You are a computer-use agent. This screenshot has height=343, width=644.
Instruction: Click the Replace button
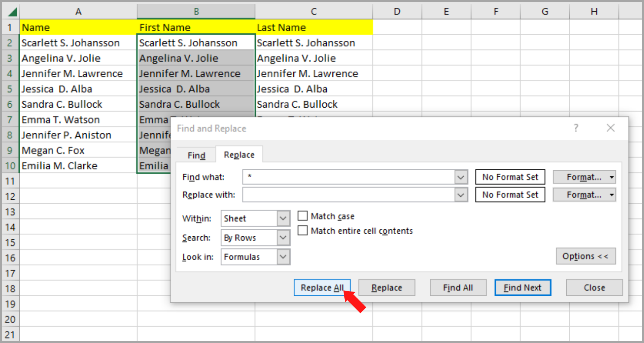386,287
